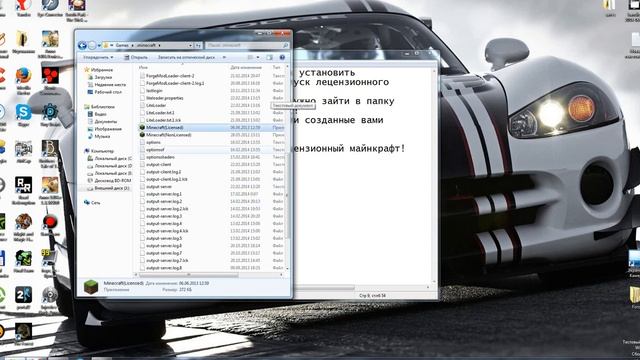Click the Открыть toolbar button
This screenshot has width=640, height=360.
pyautogui.click(x=136, y=58)
